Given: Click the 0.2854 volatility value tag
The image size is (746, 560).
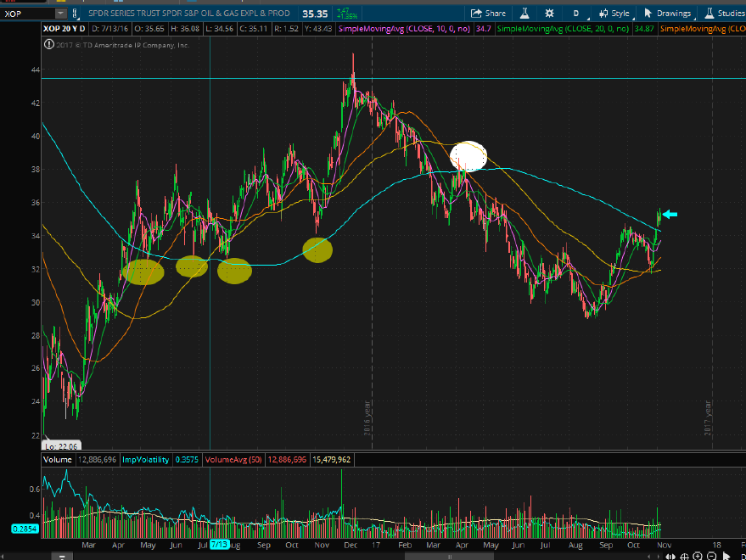Looking at the screenshot, I should tap(25, 529).
